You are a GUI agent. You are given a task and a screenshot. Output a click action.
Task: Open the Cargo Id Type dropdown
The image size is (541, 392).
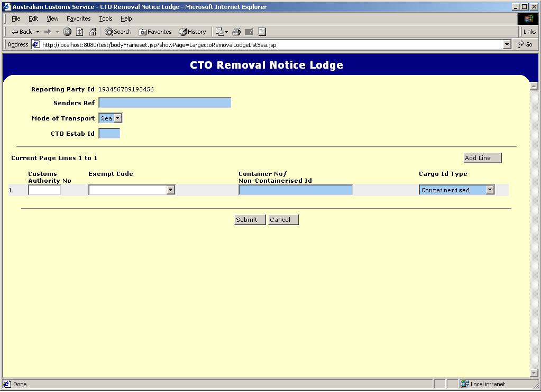tap(457, 190)
